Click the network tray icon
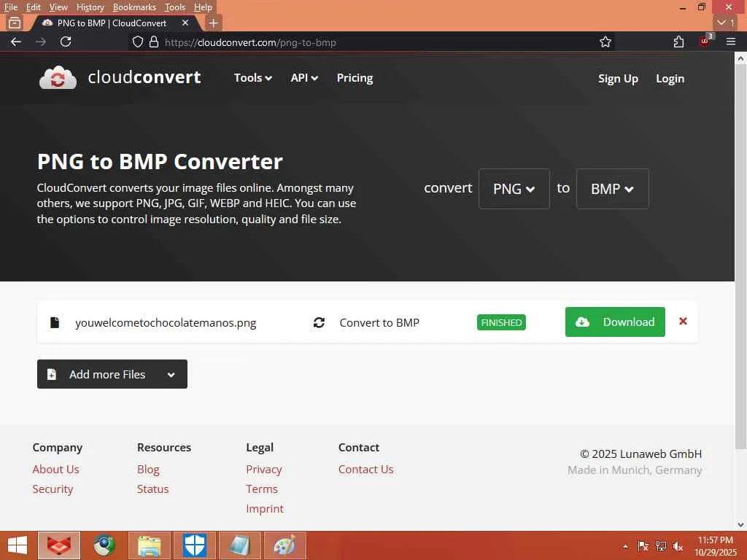747x560 pixels. coord(660,546)
